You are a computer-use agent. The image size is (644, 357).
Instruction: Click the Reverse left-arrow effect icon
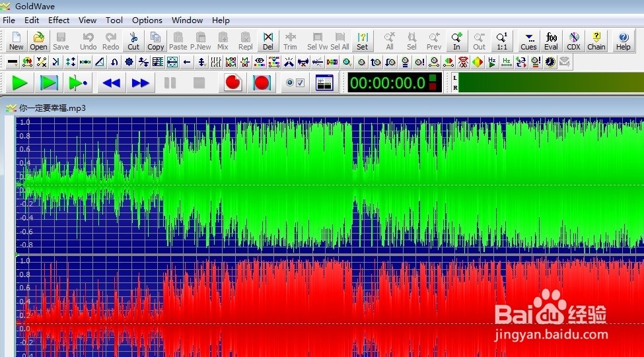tap(187, 62)
